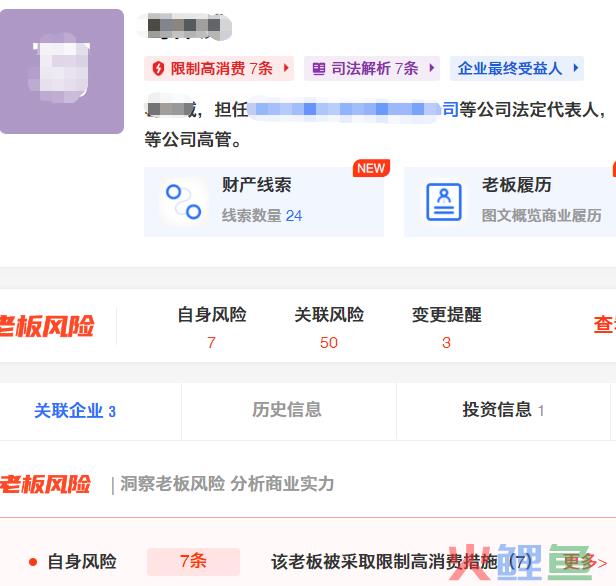Click the 老板履历 resume icon
616x586 pixels.
[444, 202]
